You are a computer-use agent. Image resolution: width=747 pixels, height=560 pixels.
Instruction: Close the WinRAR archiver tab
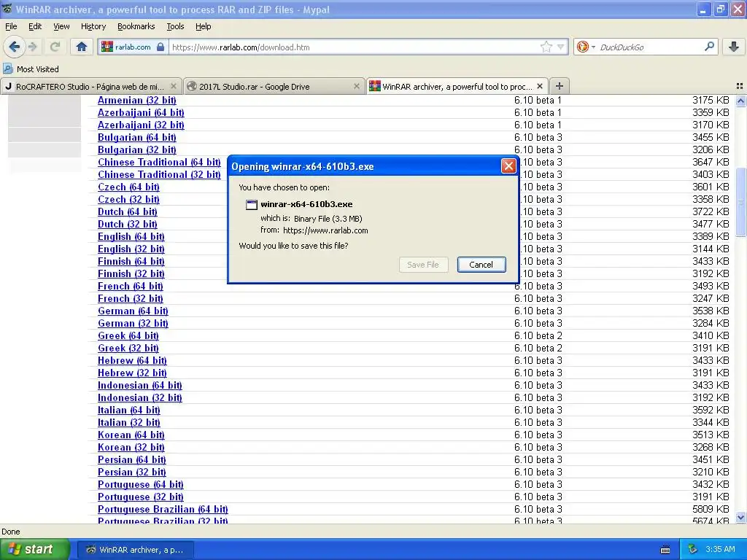540,86
